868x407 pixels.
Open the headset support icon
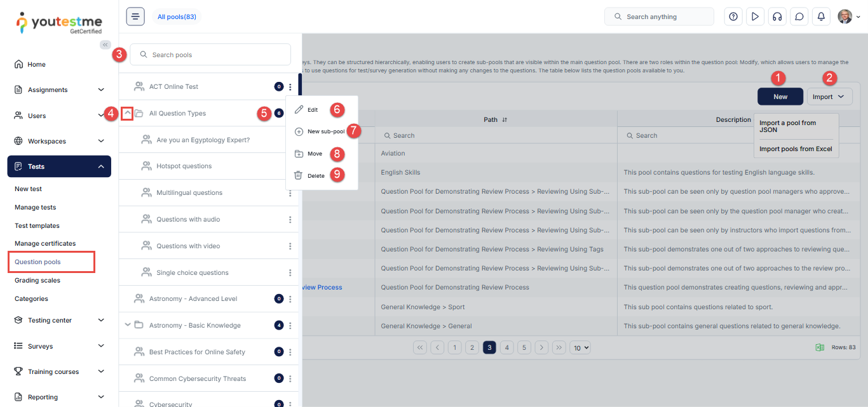776,17
